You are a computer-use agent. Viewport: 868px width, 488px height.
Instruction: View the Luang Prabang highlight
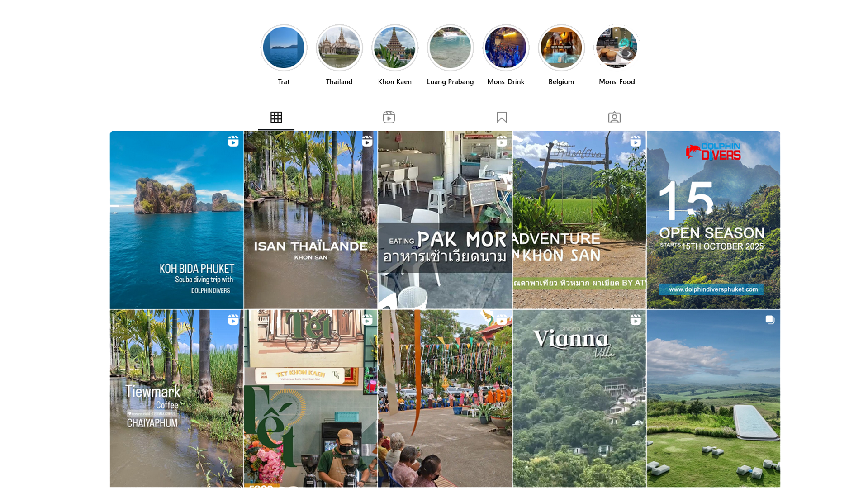[x=450, y=47]
